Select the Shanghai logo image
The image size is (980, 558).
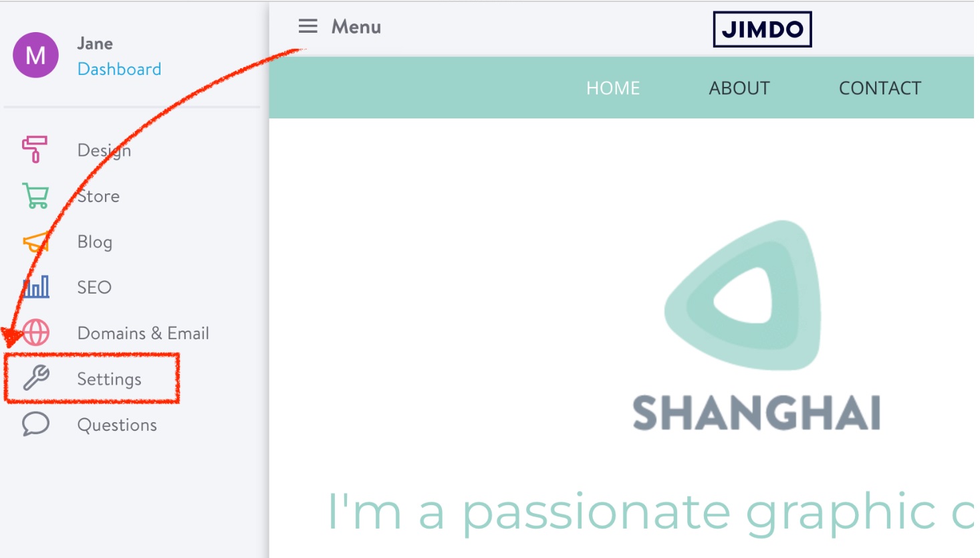point(756,326)
